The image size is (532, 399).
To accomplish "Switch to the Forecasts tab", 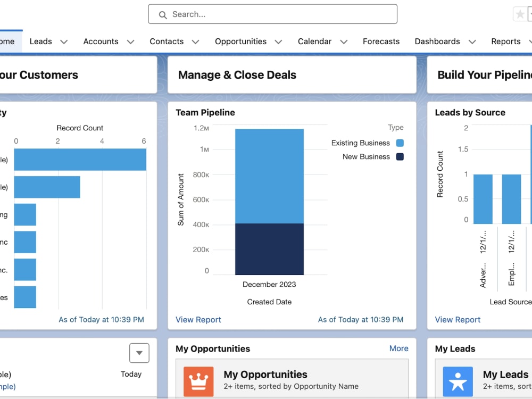I will [381, 41].
